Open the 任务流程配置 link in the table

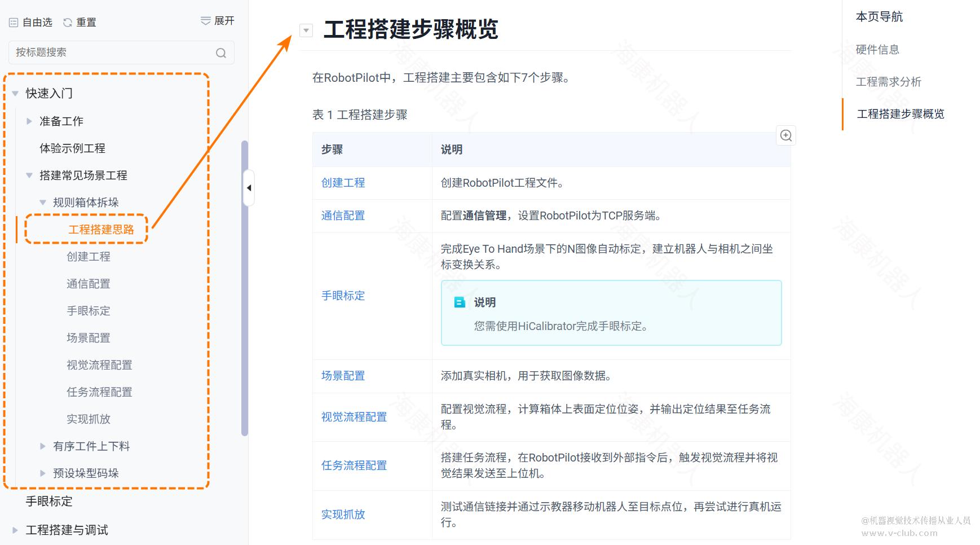coord(354,465)
